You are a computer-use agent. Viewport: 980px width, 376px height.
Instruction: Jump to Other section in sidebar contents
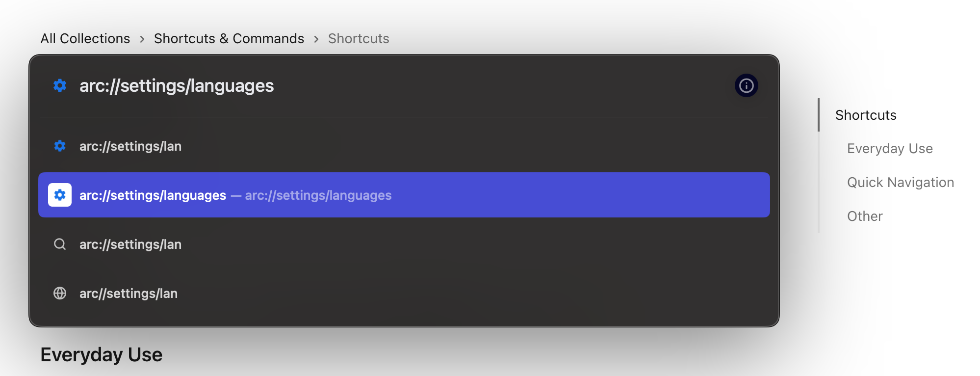point(865,216)
